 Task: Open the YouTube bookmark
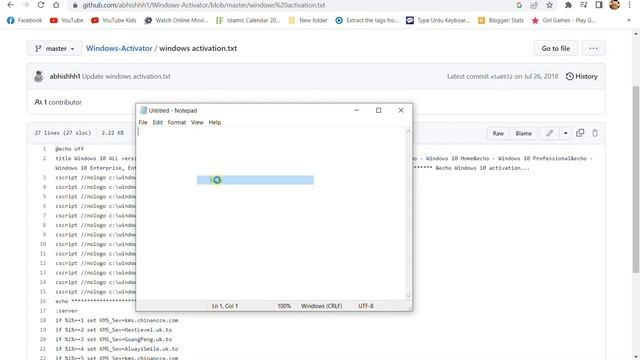(67, 20)
